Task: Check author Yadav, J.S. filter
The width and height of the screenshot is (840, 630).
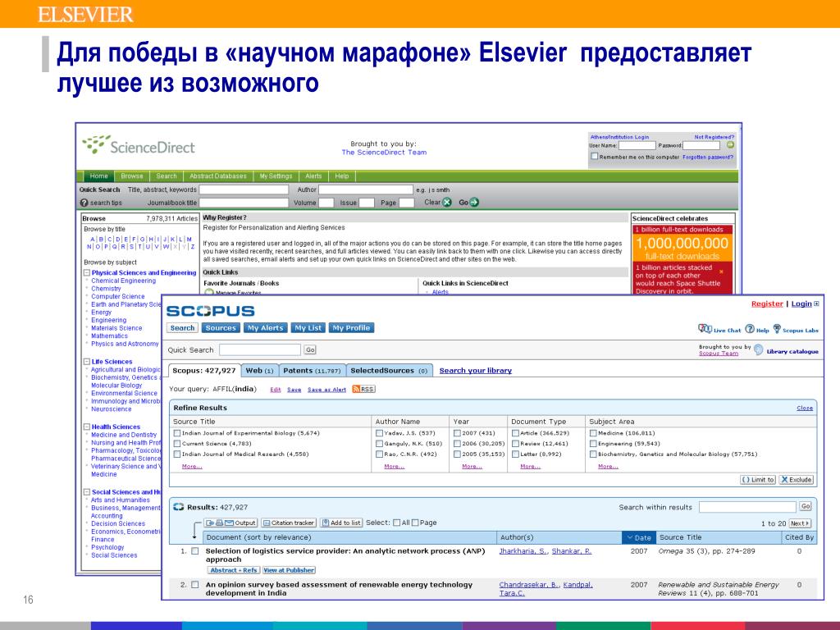Action: coord(379,433)
